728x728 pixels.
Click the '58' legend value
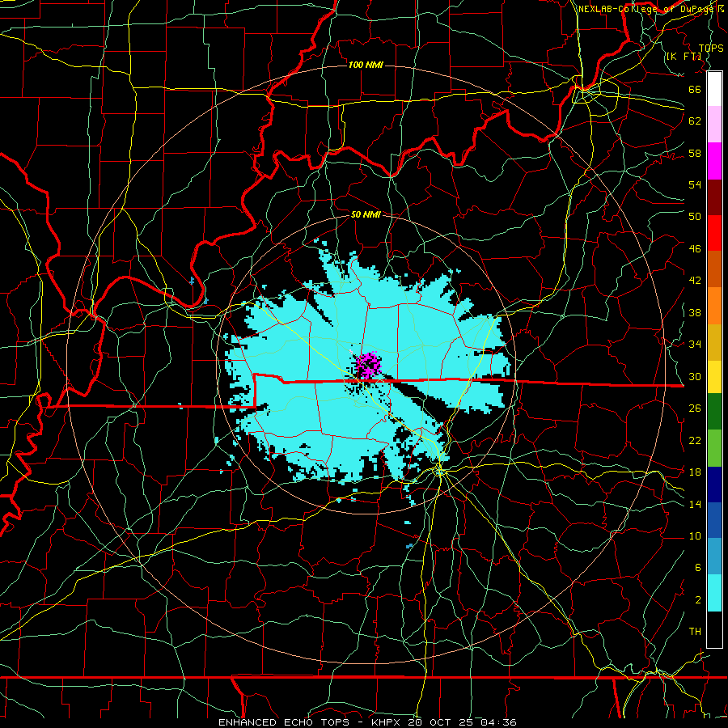[x=695, y=153]
